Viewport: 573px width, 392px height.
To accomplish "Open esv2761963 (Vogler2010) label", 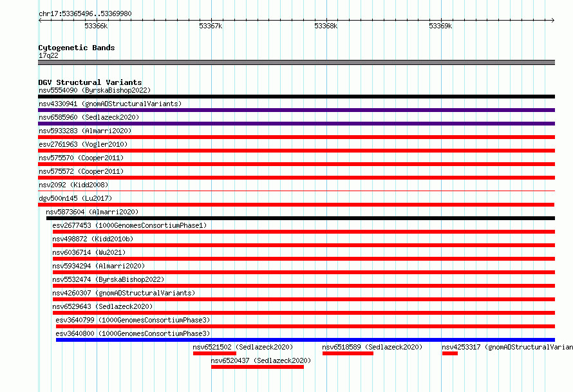I will click(x=83, y=144).
